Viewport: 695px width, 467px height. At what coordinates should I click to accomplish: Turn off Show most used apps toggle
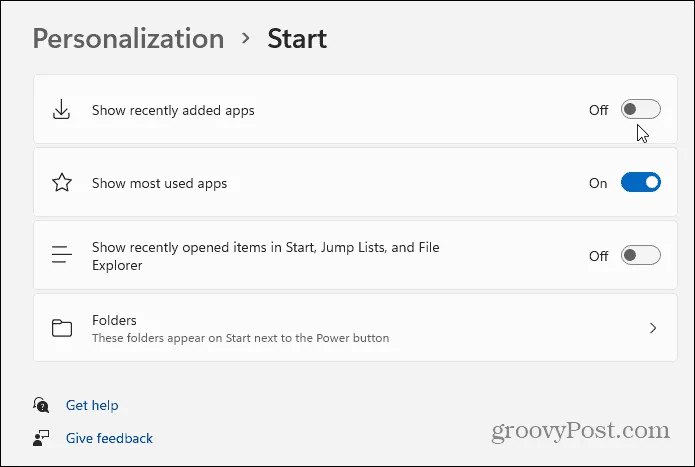coord(640,183)
